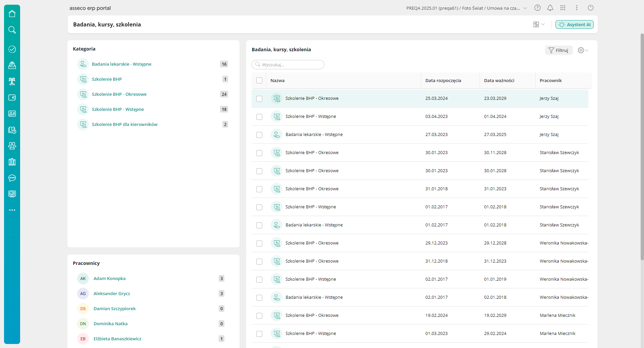Click the count badge 24 in Kategoria
Viewport: 644px width, 348px height.
click(x=224, y=94)
